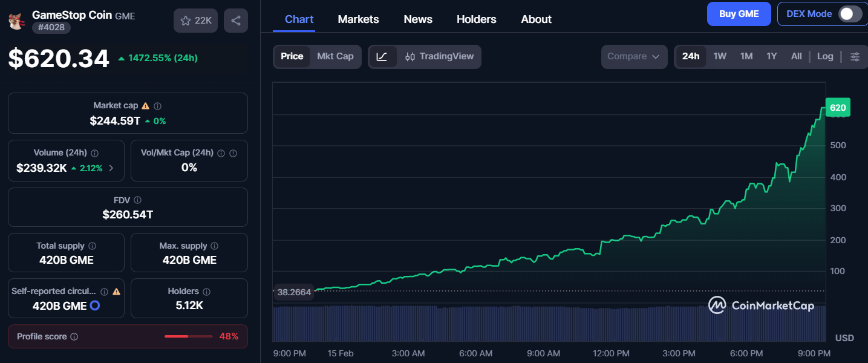Show Self-reported circulating supply info icon
Image resolution: width=868 pixels, height=363 pixels.
point(104,292)
